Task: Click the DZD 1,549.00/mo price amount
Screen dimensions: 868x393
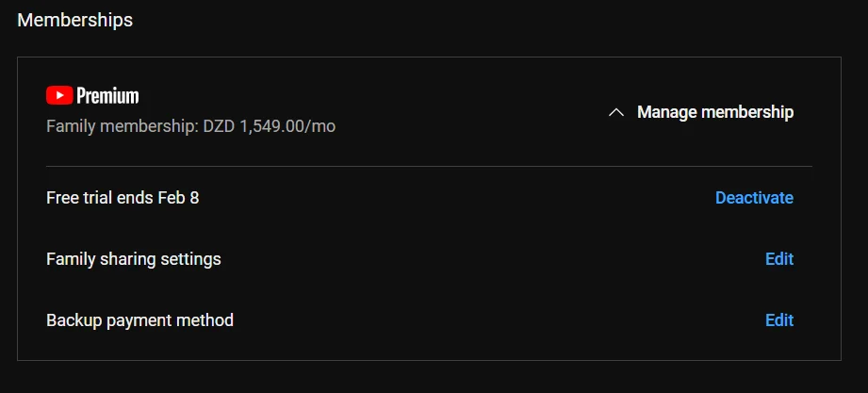Action: pos(269,126)
